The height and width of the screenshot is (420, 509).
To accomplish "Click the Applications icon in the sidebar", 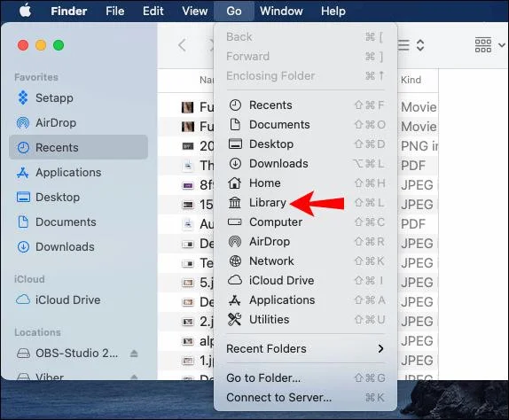I will coord(23,173).
